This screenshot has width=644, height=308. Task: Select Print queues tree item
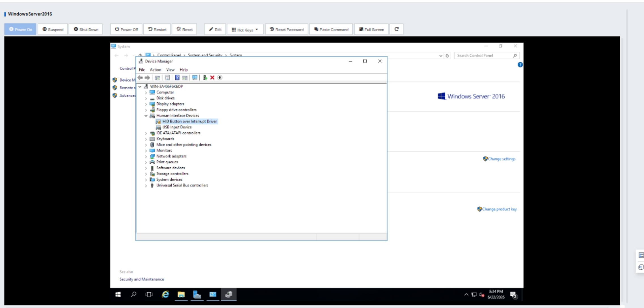(x=167, y=162)
